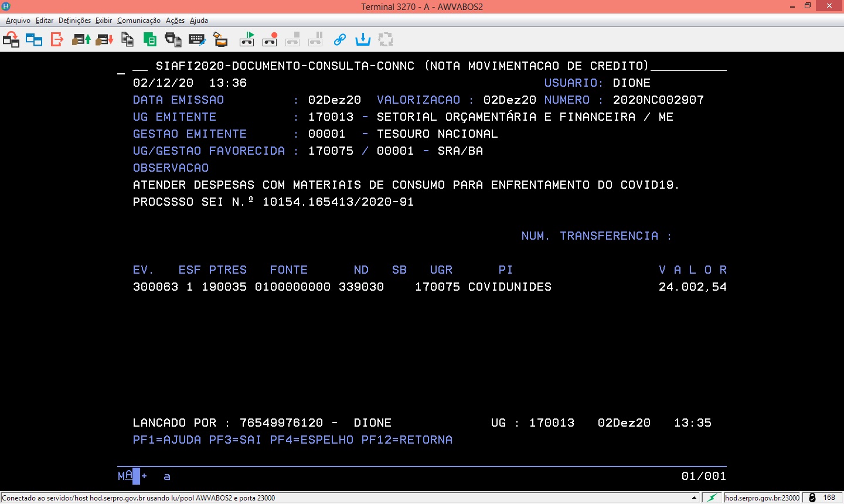Click the PI value COVIDUNIDES
The width and height of the screenshot is (844, 504).
point(510,287)
